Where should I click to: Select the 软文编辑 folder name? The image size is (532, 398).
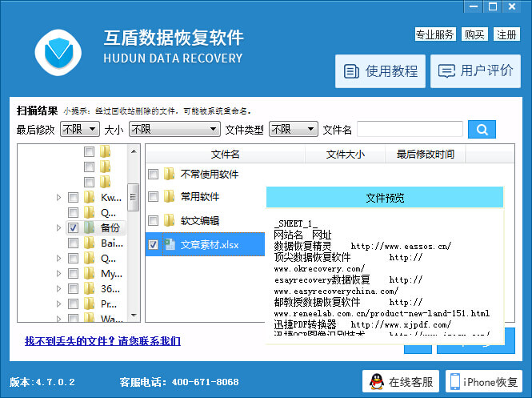tap(199, 221)
